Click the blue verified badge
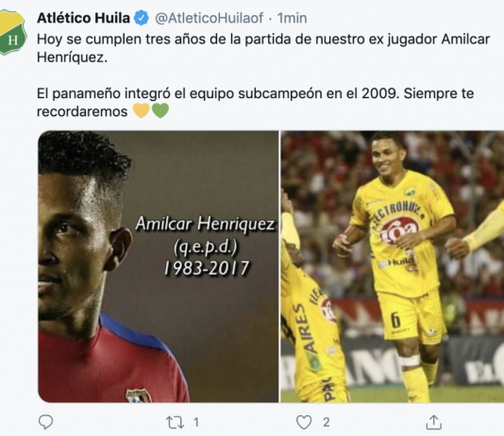The width and height of the screenshot is (504, 436). [142, 18]
